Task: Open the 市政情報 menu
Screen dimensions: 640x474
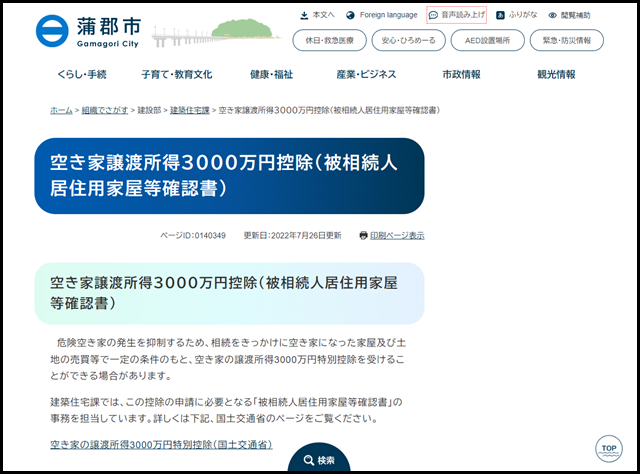Action: click(461, 74)
